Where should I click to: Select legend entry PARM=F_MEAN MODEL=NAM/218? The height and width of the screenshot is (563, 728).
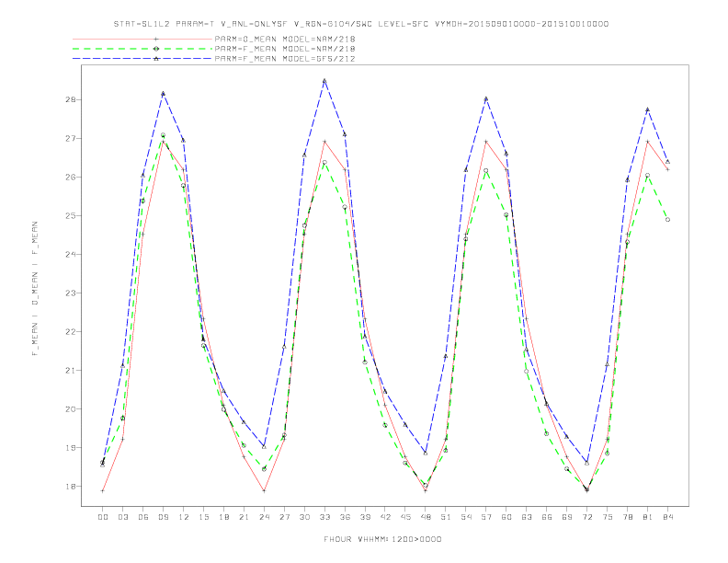(285, 49)
